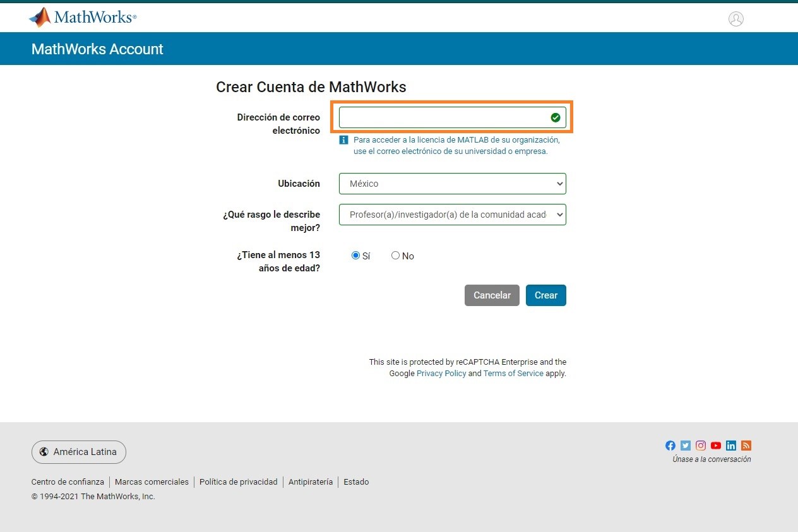Open Centro de confianza footer link
This screenshot has height=532, width=798.
click(68, 482)
